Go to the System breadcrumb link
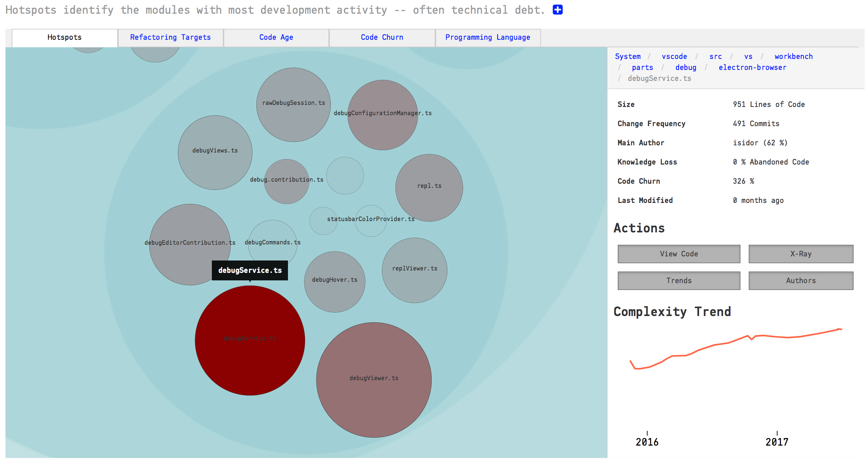This screenshot has height=460, width=868. 628,57
